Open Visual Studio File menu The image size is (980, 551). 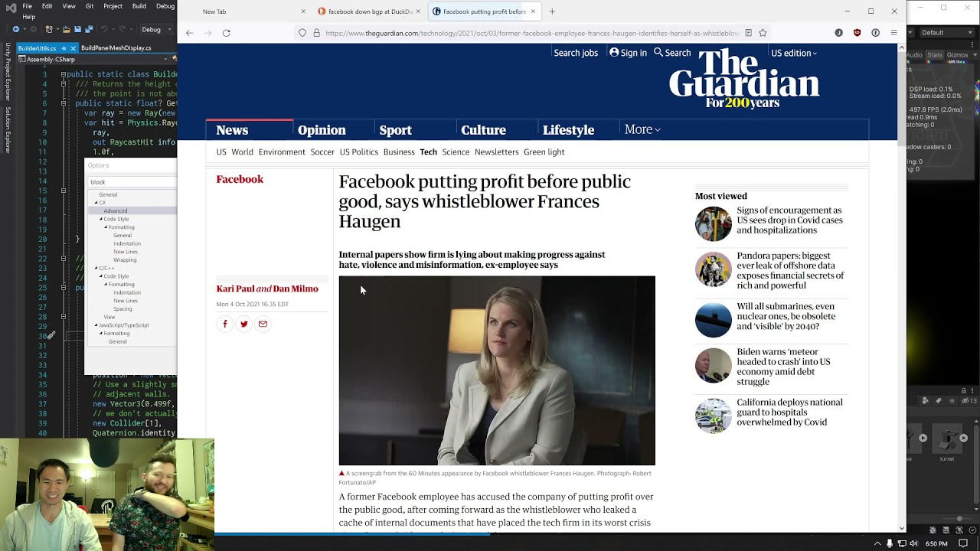pyautogui.click(x=27, y=6)
